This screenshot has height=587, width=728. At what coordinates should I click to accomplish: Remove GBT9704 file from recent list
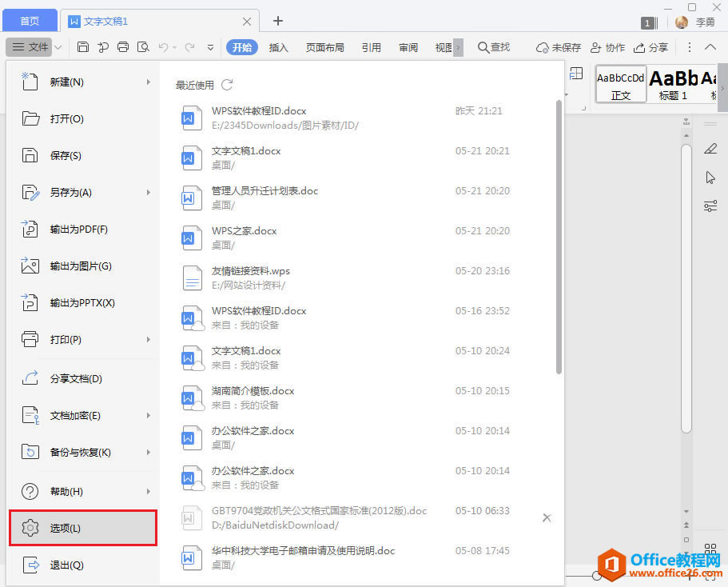click(x=547, y=517)
